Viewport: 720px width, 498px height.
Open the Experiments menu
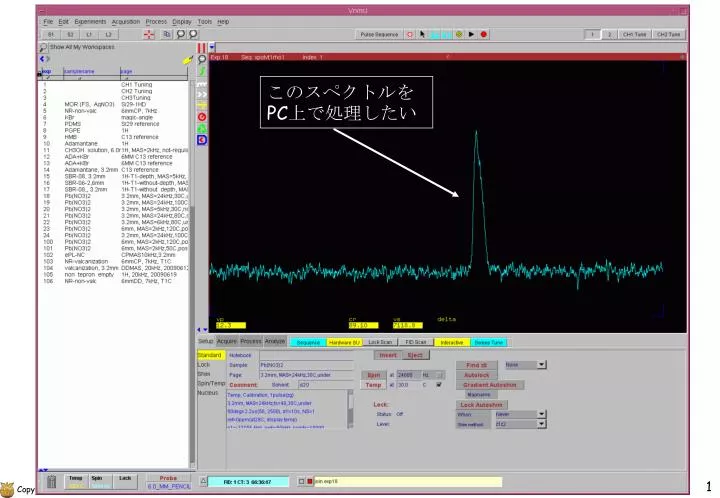pyautogui.click(x=90, y=22)
